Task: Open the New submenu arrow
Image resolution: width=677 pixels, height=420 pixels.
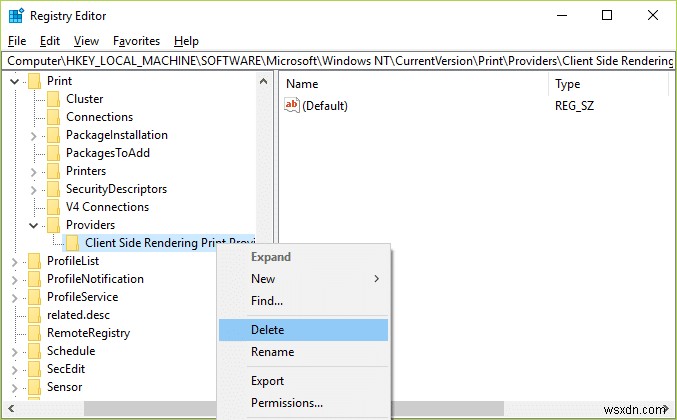Action: pos(377,279)
